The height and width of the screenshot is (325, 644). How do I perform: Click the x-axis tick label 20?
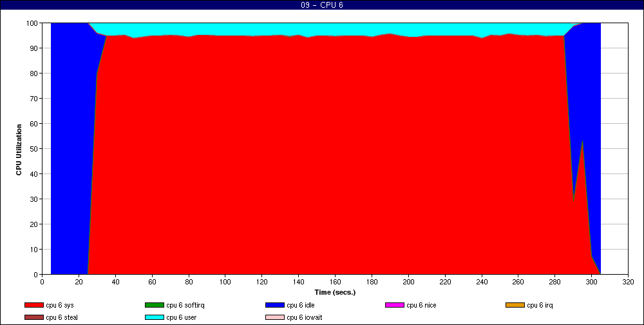(x=79, y=282)
